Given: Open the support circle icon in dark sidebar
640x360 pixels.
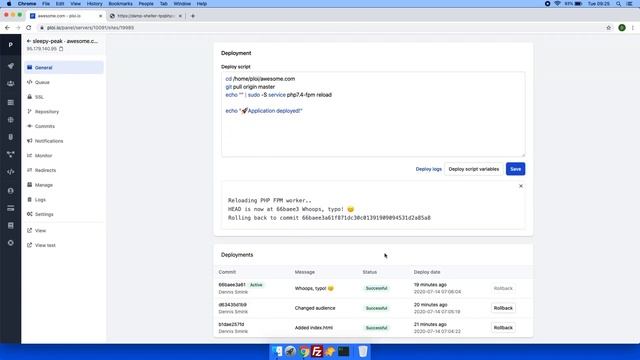Looking at the screenshot, I should click(11, 243).
